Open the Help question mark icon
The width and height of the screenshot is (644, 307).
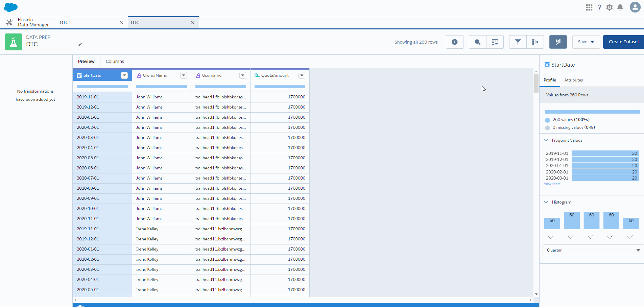pos(599,7)
